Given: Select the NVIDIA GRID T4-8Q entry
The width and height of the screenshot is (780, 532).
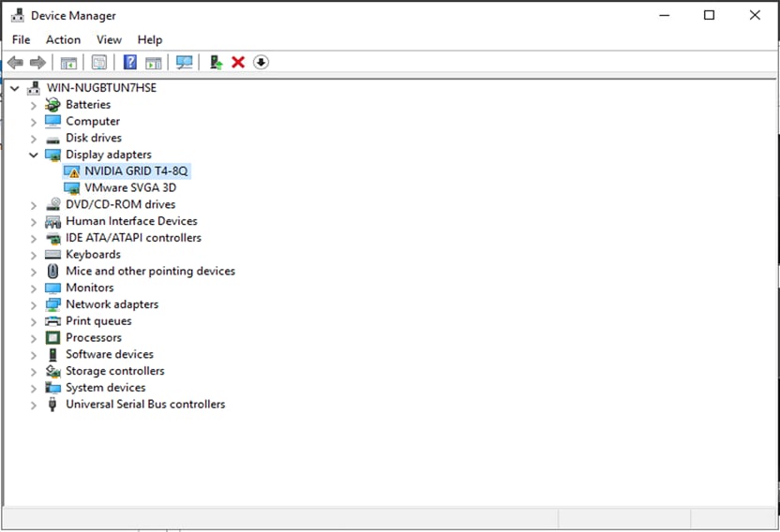Looking at the screenshot, I should [x=136, y=171].
